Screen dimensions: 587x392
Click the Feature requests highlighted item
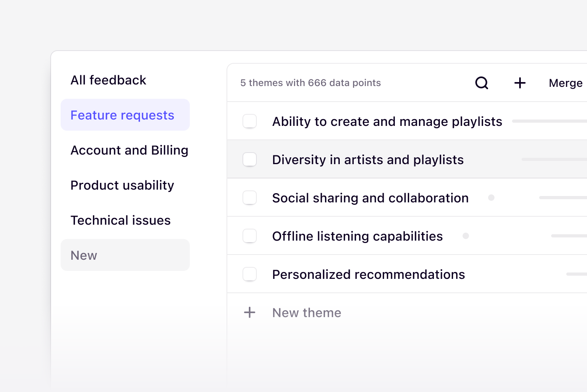(122, 115)
